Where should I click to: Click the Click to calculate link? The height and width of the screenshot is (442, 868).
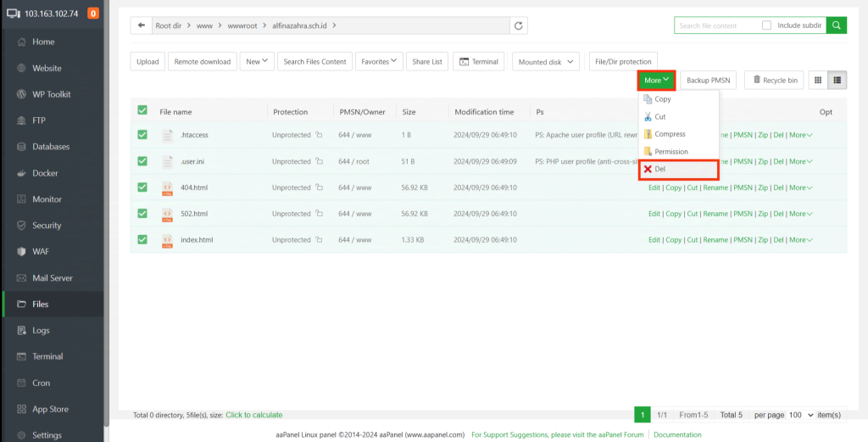(x=253, y=415)
